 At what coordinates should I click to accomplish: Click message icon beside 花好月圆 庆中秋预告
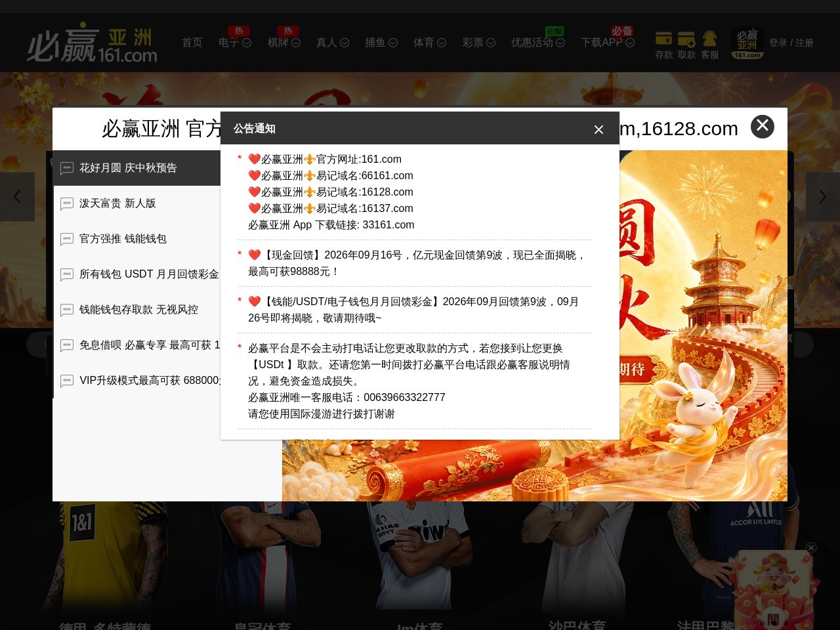(66, 169)
